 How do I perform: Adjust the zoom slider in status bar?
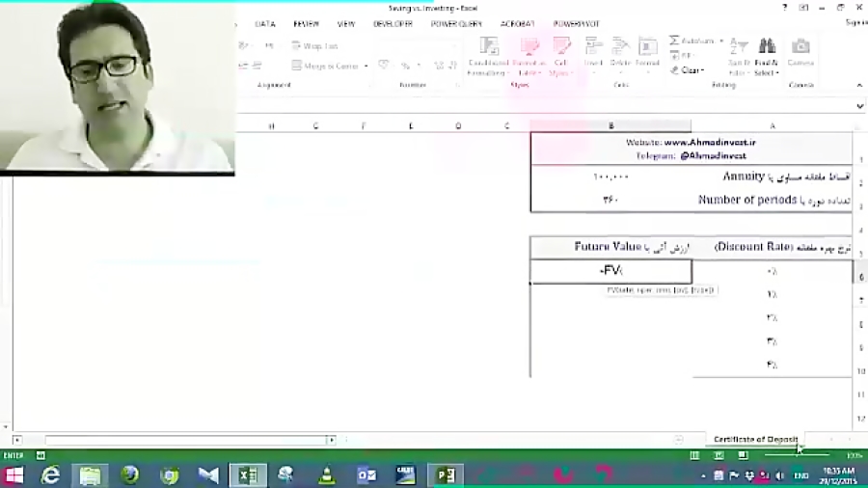coord(798,455)
